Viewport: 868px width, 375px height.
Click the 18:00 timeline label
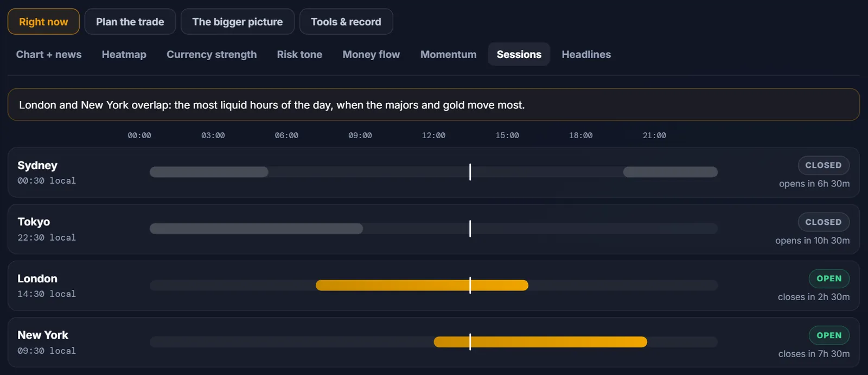[x=580, y=135]
